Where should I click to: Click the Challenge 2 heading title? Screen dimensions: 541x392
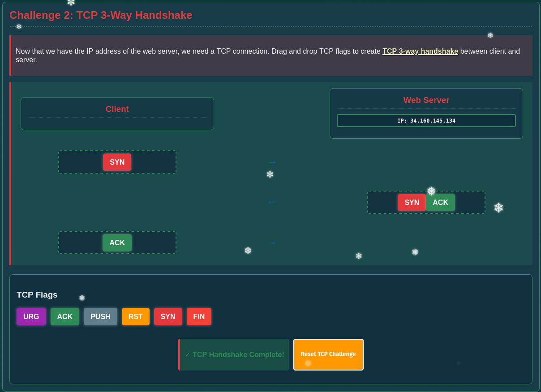[x=102, y=15]
